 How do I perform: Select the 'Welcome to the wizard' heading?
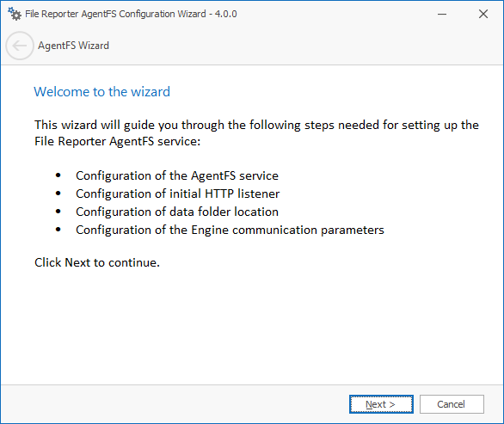point(101,92)
